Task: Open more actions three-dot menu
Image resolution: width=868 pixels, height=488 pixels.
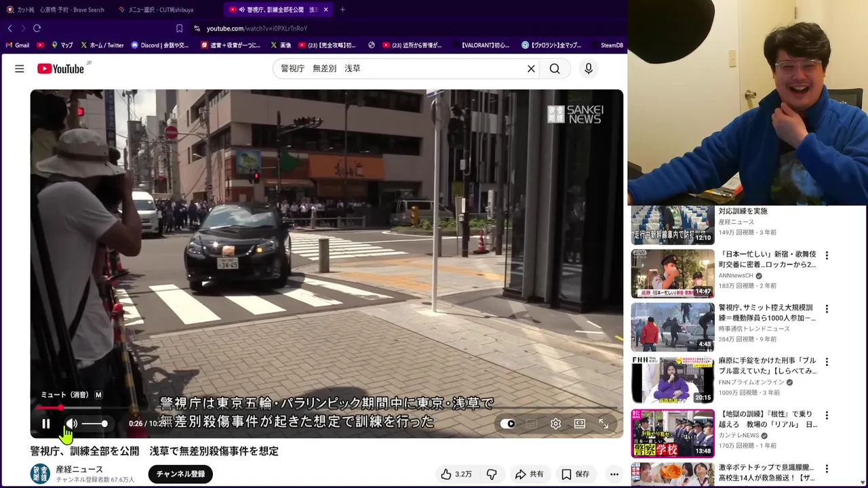Action: (614, 474)
